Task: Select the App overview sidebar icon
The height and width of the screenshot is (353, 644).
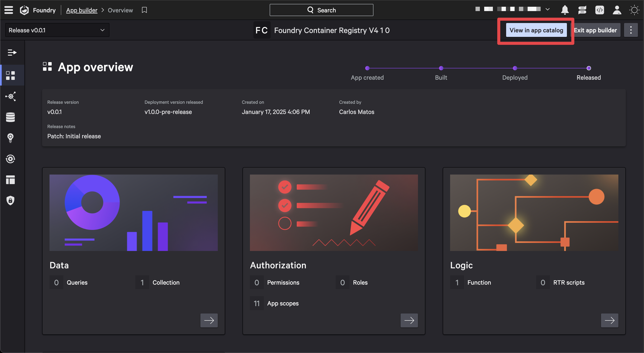Action: click(x=10, y=76)
